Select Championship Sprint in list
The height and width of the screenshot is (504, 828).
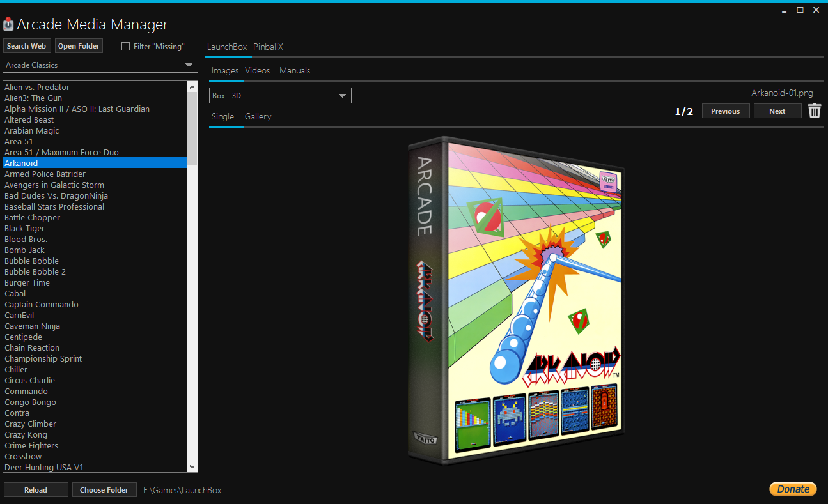tap(95, 359)
